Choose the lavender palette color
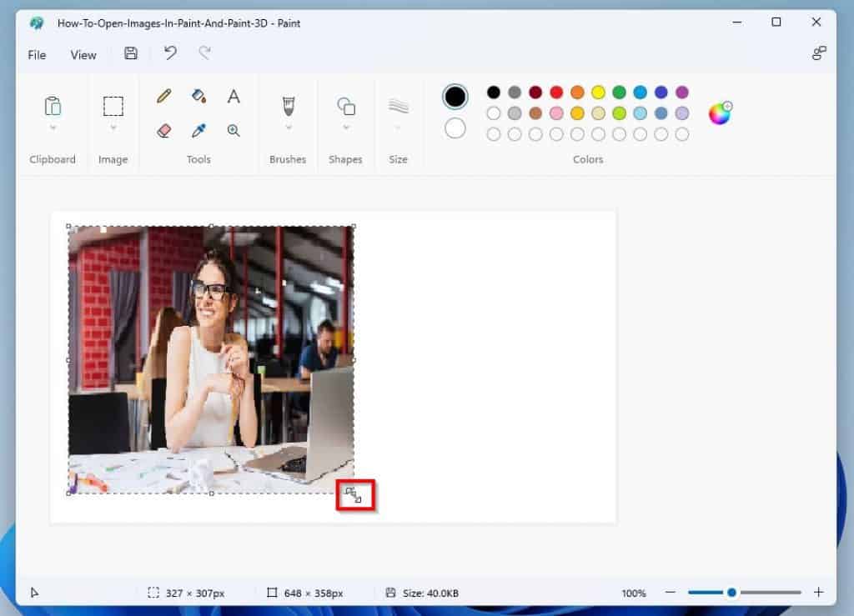The height and width of the screenshot is (616, 854). pos(682,113)
